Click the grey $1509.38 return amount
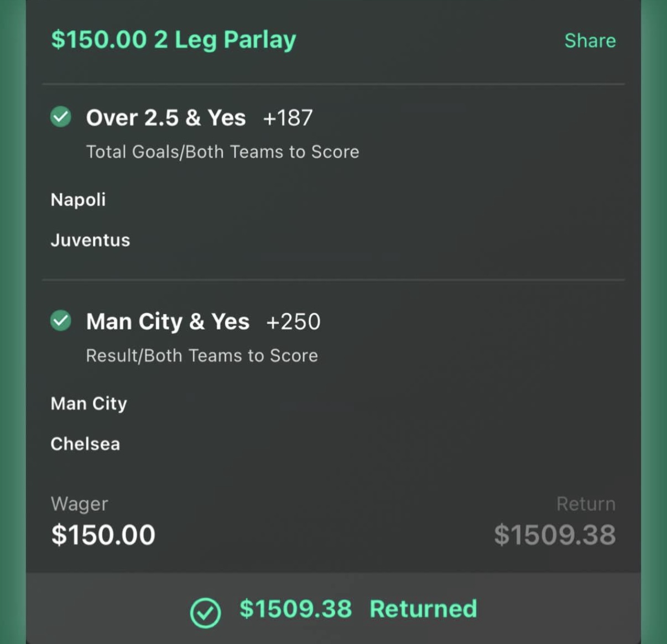667x644 pixels. (x=555, y=534)
